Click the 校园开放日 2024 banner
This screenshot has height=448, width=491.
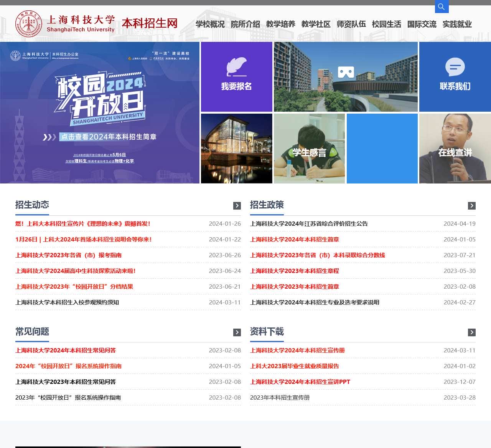pyautogui.click(x=100, y=112)
